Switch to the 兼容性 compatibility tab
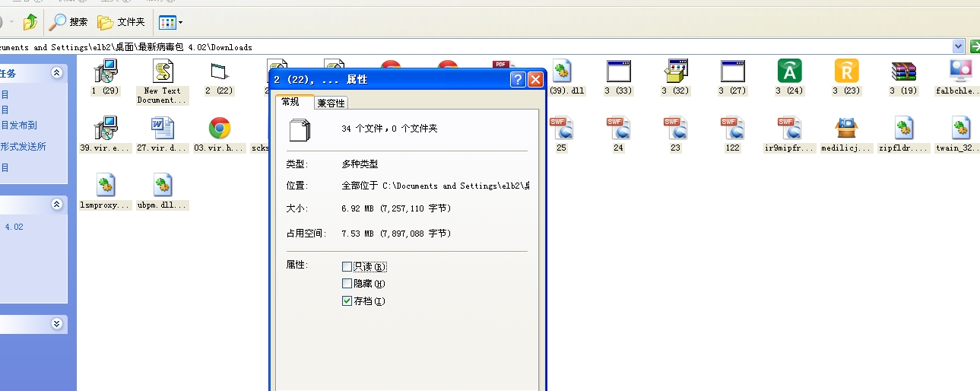Screen dimensions: 980x391 [331, 103]
